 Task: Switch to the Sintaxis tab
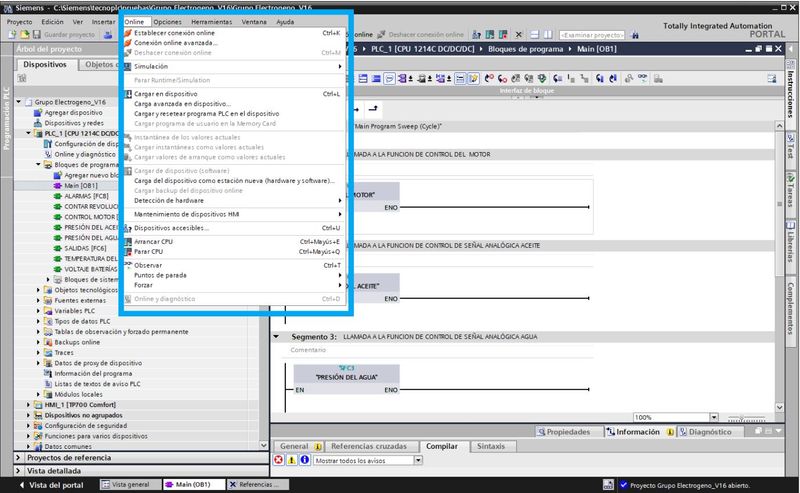tap(491, 446)
